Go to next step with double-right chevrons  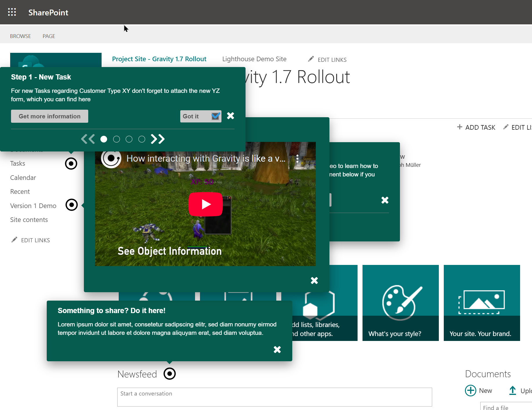158,139
